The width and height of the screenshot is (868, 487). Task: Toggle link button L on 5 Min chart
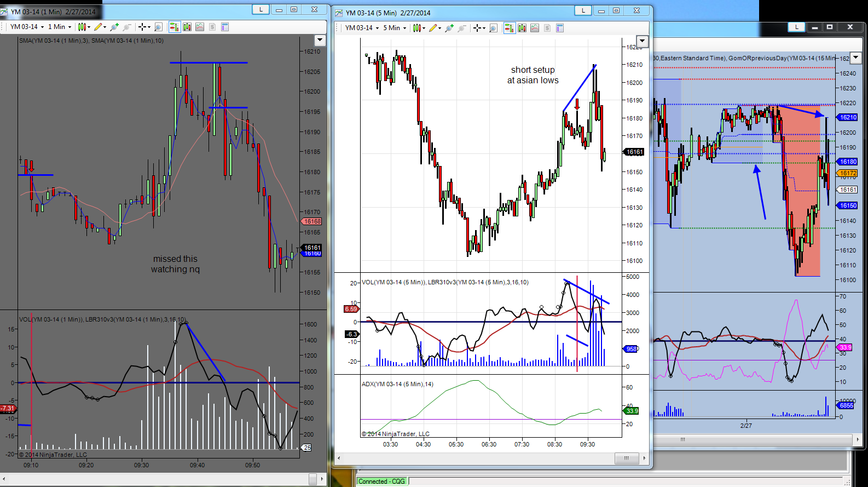click(583, 10)
